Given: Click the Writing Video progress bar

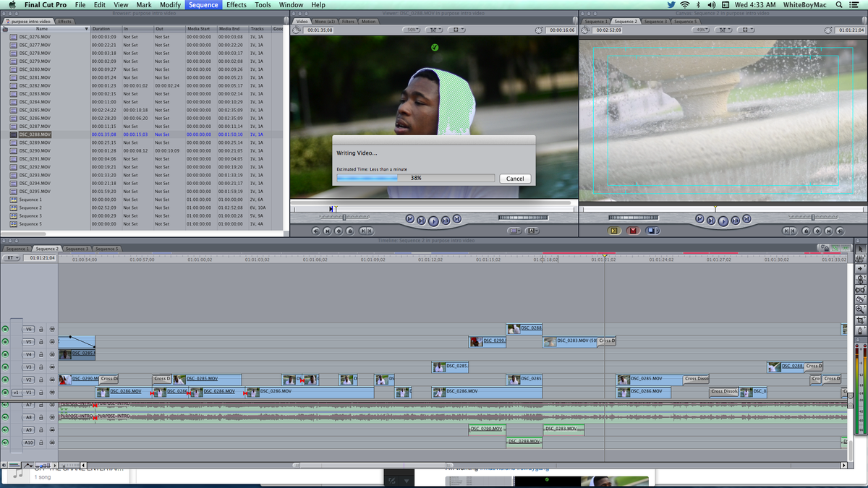Looking at the screenshot, I should [x=416, y=178].
